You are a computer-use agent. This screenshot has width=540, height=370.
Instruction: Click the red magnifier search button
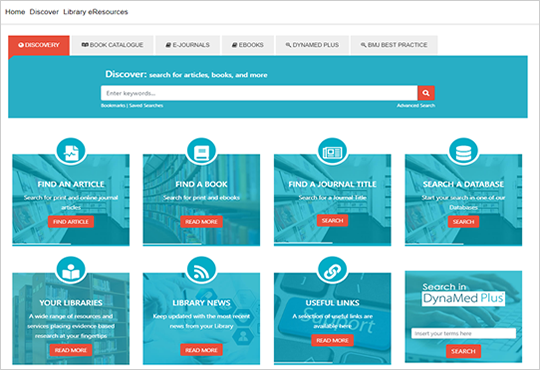pos(426,93)
